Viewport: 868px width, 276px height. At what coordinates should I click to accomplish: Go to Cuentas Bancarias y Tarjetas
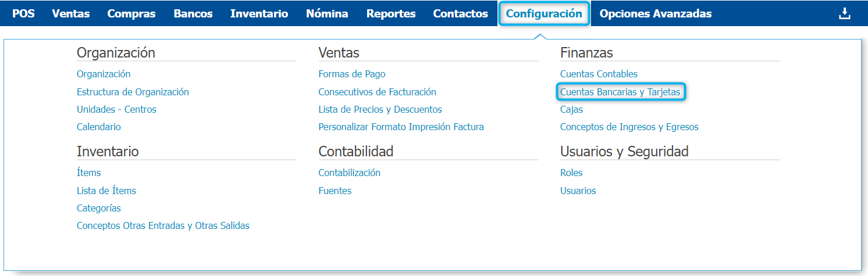coord(620,92)
